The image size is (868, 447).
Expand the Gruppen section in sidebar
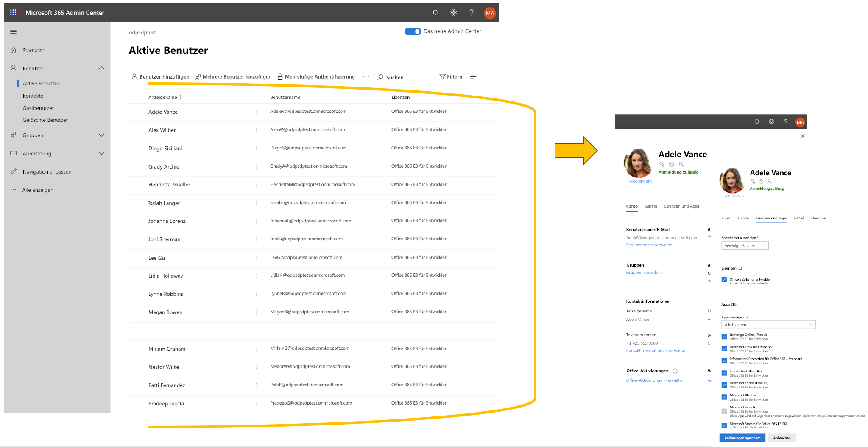pyautogui.click(x=101, y=135)
